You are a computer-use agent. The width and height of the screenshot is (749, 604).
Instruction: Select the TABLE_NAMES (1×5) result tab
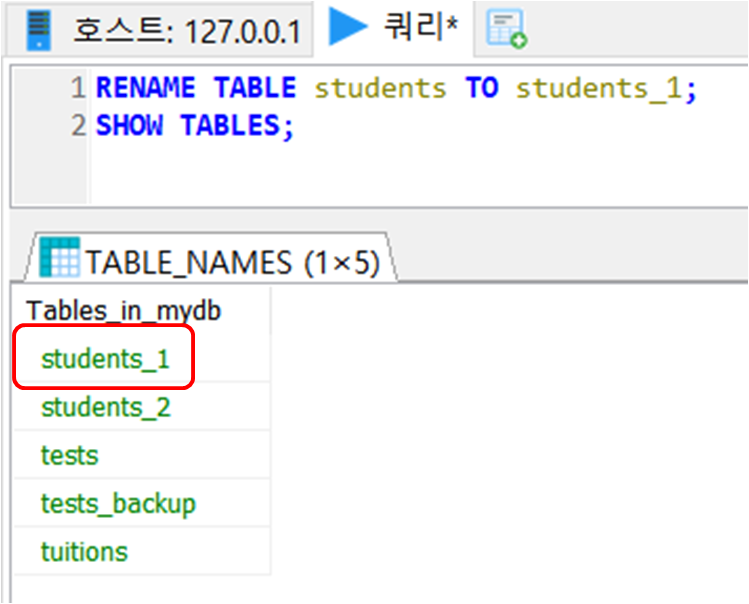211,258
